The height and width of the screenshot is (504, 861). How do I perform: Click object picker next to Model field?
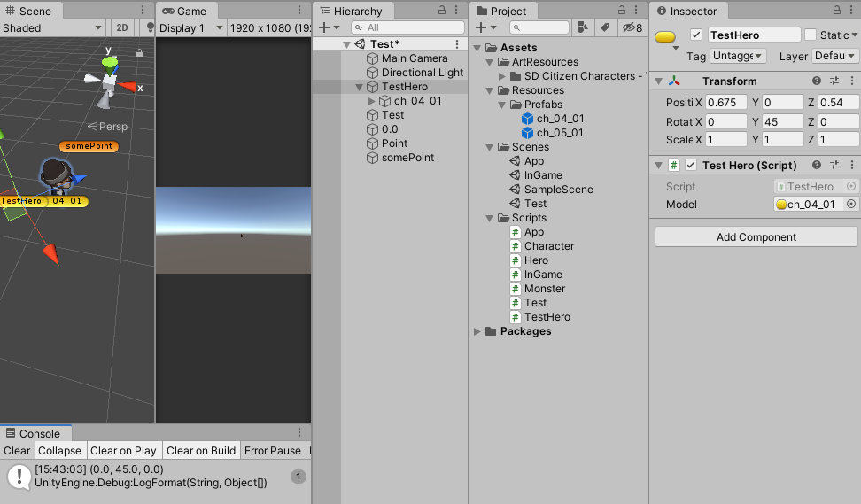tap(851, 204)
